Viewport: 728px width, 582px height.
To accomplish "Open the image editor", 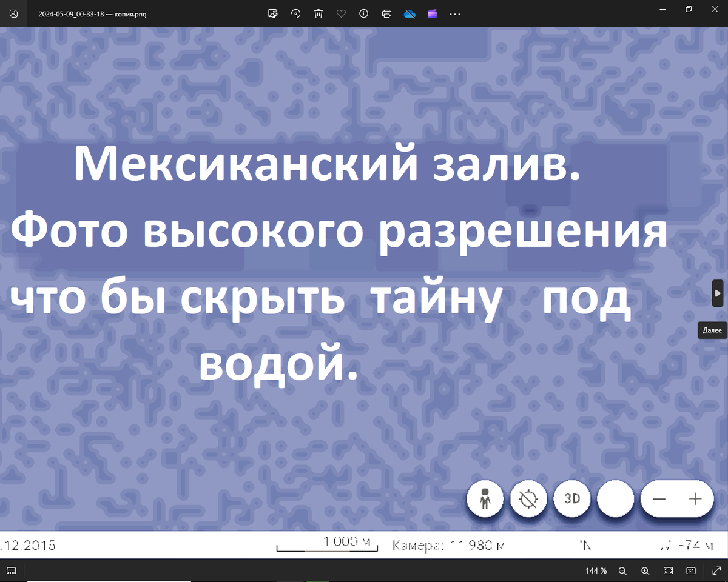I will click(x=273, y=13).
